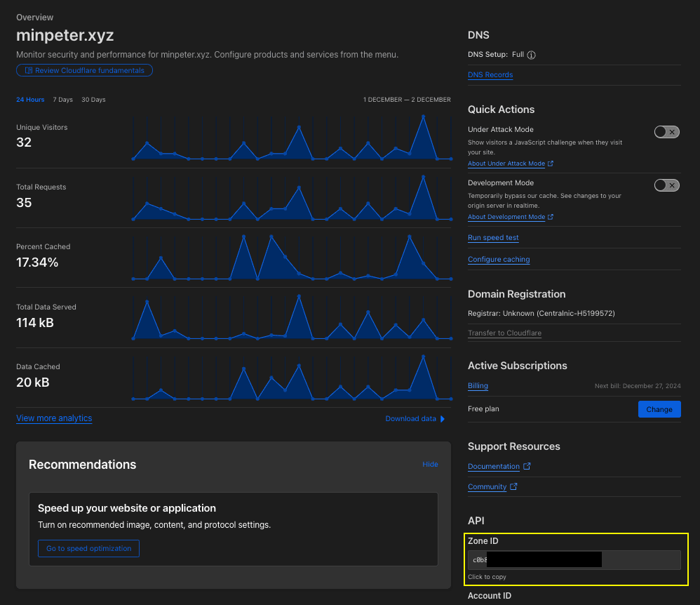
Task: Turn on Development Mode switch
Action: (666, 185)
